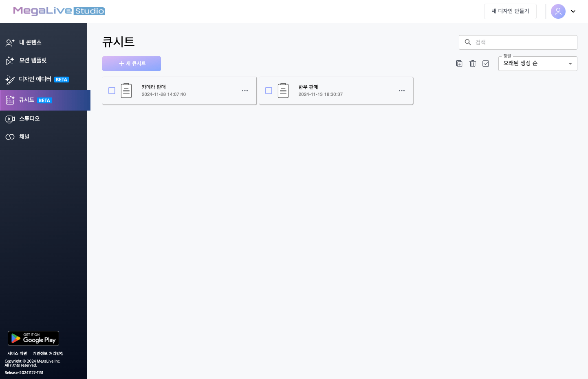Viewport: 588px width, 379px height.
Task: Click the 새 디자인 만들기 button
Action: (x=510, y=11)
